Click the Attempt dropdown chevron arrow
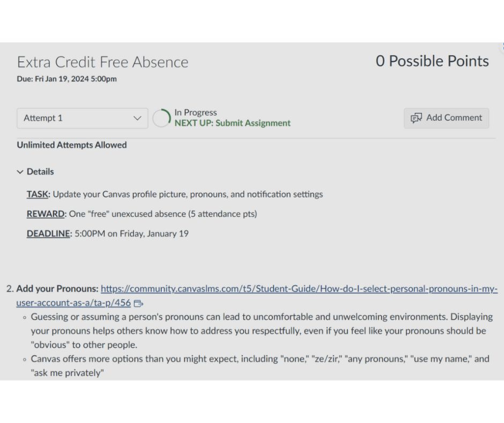Screen dimensions: 504x423 [x=137, y=118]
